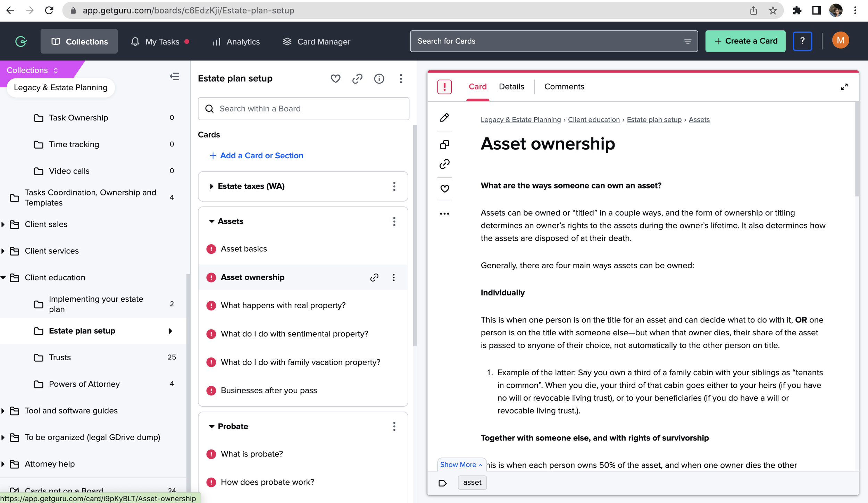
Task: Collapse the left collections sidebar
Action: coord(174,76)
